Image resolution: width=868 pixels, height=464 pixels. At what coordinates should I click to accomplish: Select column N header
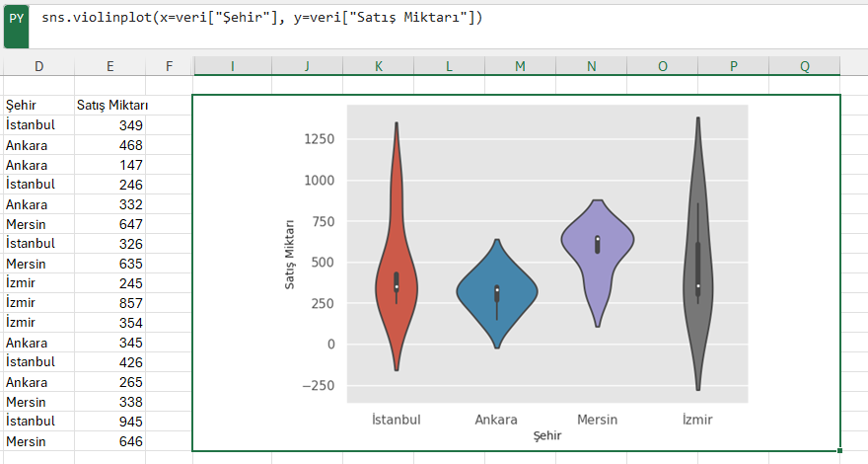click(x=591, y=66)
